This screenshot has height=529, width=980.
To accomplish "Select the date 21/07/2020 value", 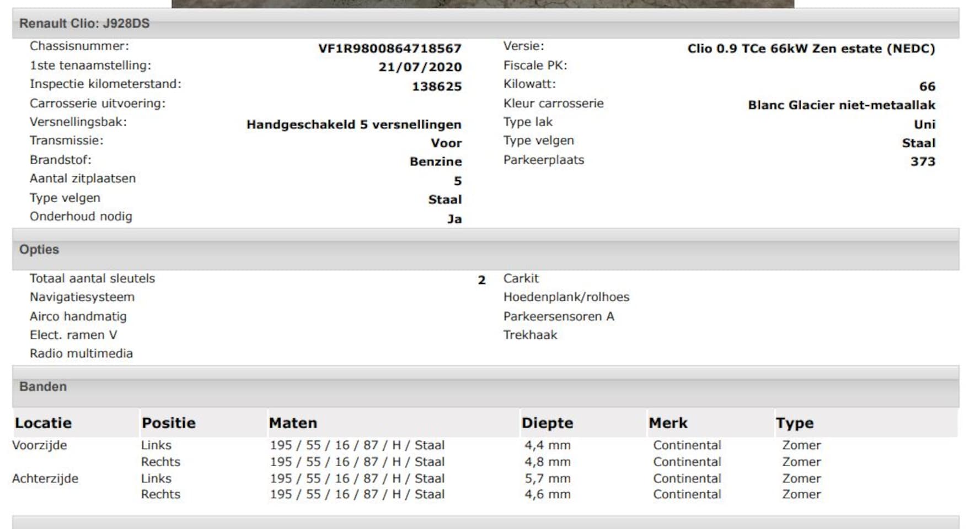I will tap(420, 67).
